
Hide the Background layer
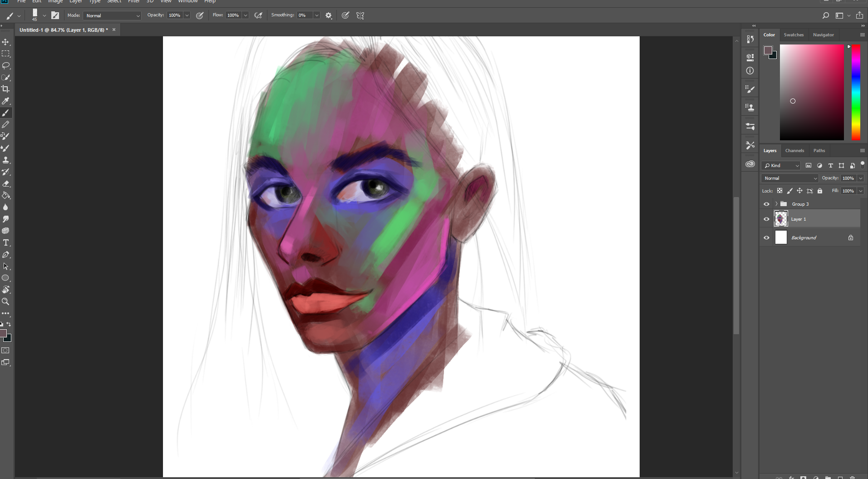tap(767, 237)
